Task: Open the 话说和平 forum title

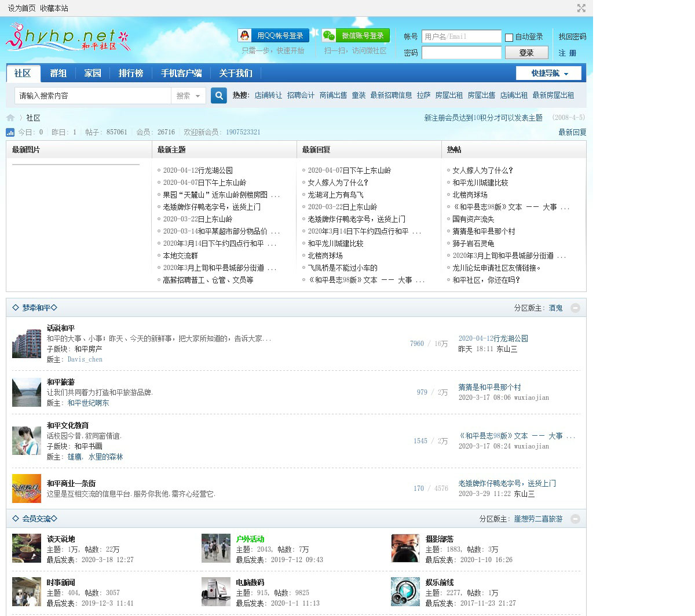Action: tap(61, 328)
